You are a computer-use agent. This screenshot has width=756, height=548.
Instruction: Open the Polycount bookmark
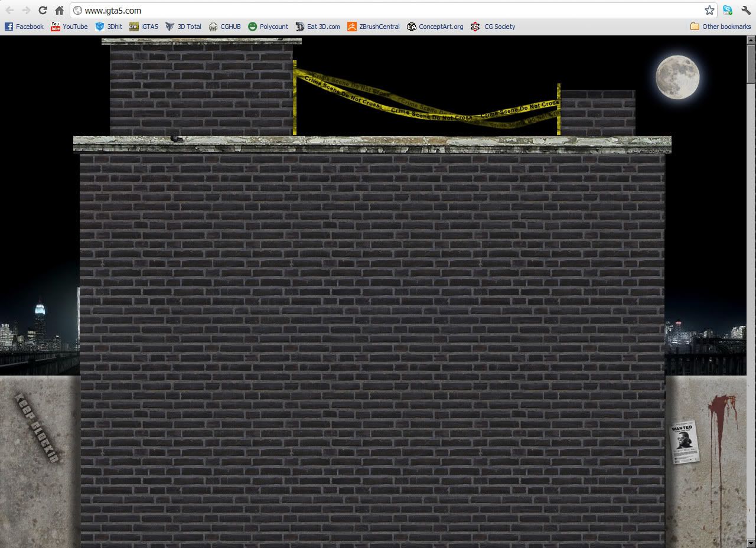tap(268, 27)
